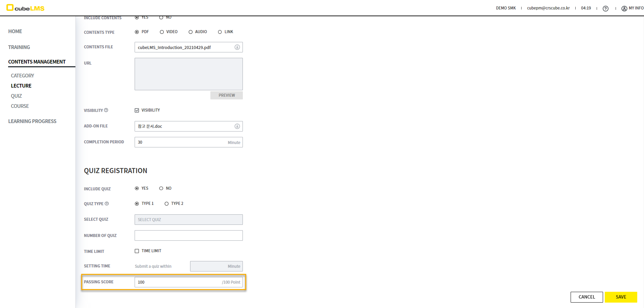Show the Visibility help tooltip icon
This screenshot has height=308, width=644.
(106, 110)
